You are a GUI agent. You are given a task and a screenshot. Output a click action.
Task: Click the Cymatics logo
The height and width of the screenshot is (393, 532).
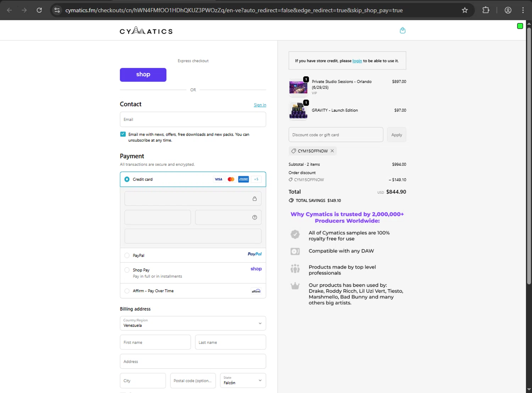tap(146, 31)
